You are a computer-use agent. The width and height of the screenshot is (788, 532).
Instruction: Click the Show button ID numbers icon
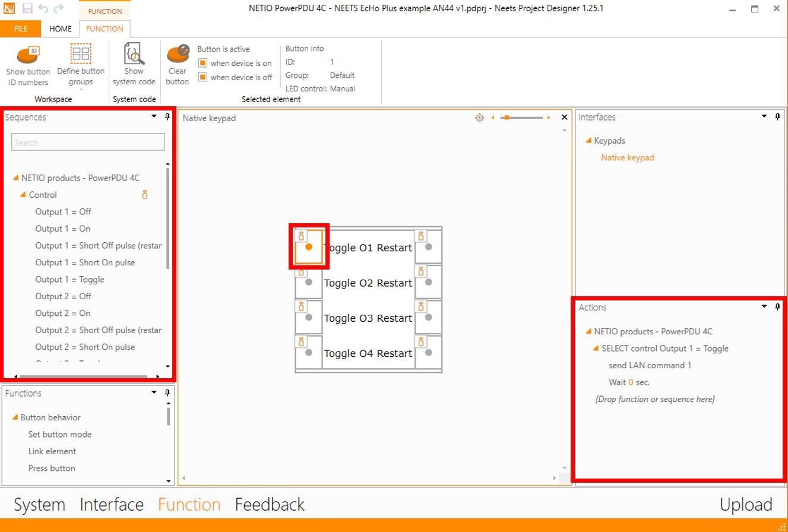click(28, 54)
